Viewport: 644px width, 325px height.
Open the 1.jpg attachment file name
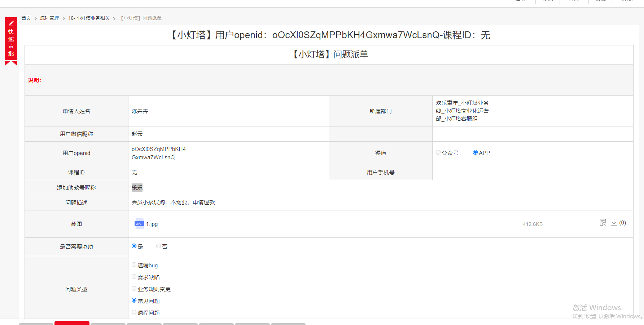tap(152, 224)
